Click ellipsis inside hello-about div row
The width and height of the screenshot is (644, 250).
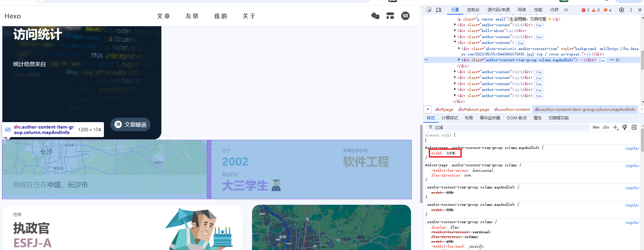[511, 31]
